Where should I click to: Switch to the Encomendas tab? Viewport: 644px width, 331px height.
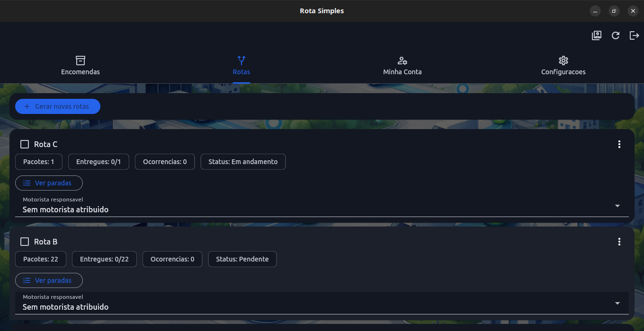[x=80, y=66]
